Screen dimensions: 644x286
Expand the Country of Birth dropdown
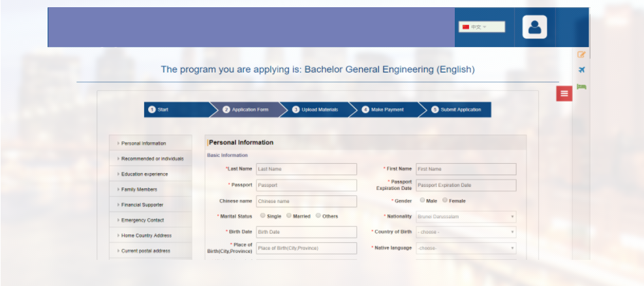pyautogui.click(x=465, y=232)
